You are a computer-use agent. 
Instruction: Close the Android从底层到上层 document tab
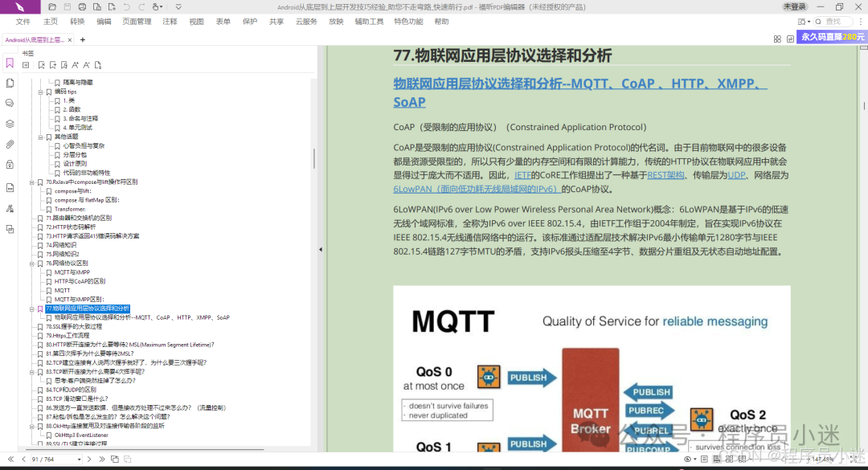(x=70, y=40)
